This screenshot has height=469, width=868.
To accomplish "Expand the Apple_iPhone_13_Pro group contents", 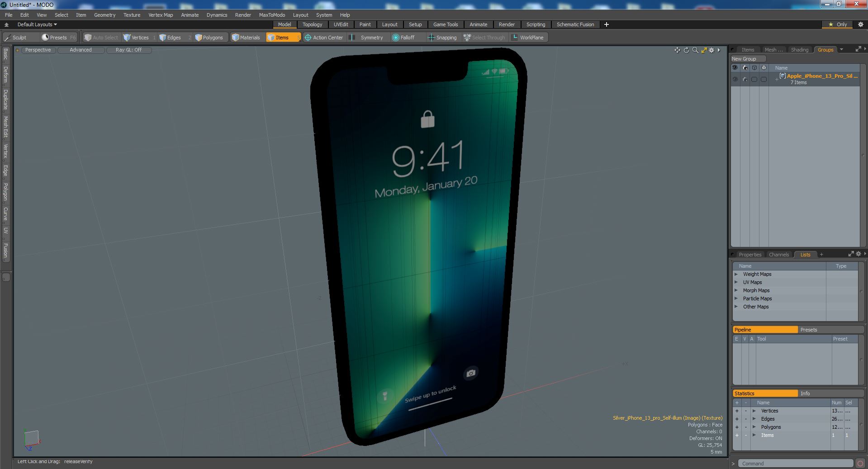I will click(x=777, y=79).
